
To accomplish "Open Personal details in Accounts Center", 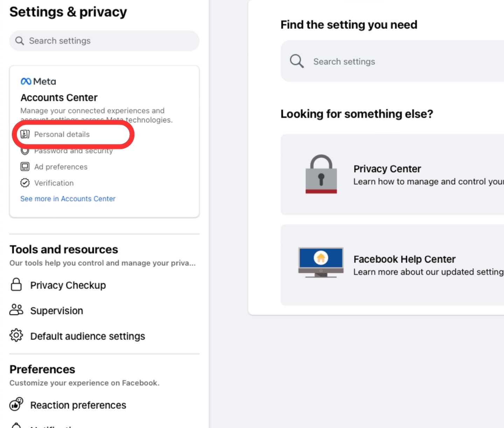I will coord(62,135).
